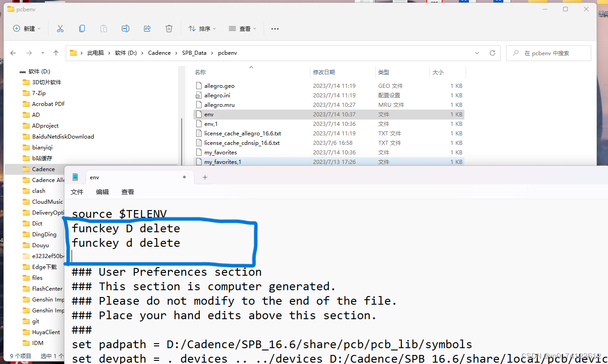Sort files by the 修改日期 column header
Viewport: 608px width, 364px height.
(324, 72)
